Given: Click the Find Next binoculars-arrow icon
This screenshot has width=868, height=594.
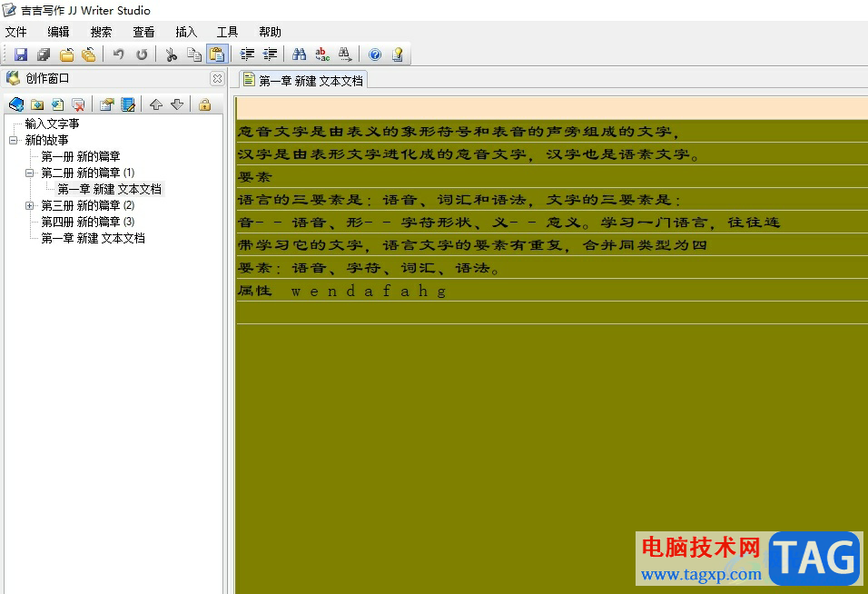Looking at the screenshot, I should [345, 54].
